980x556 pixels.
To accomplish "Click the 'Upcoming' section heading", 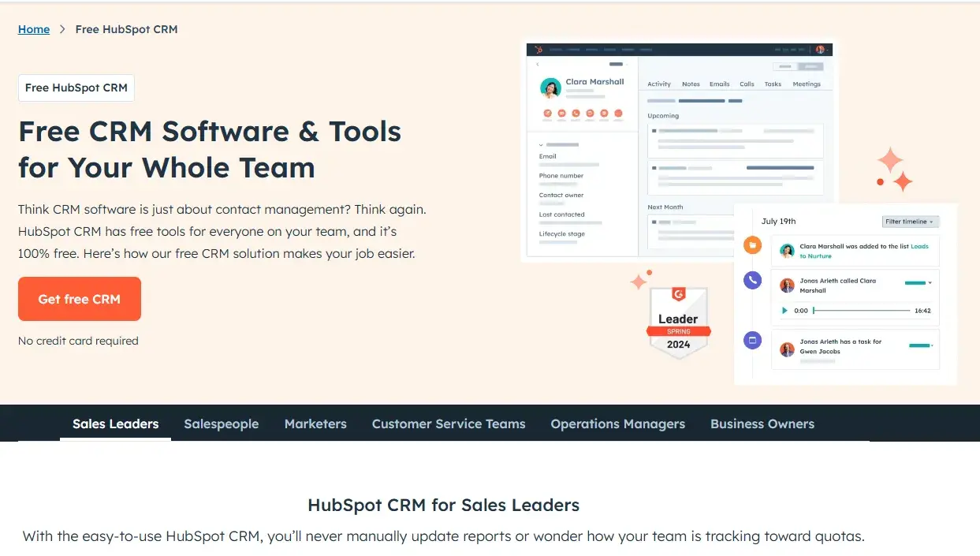I will [x=663, y=116].
